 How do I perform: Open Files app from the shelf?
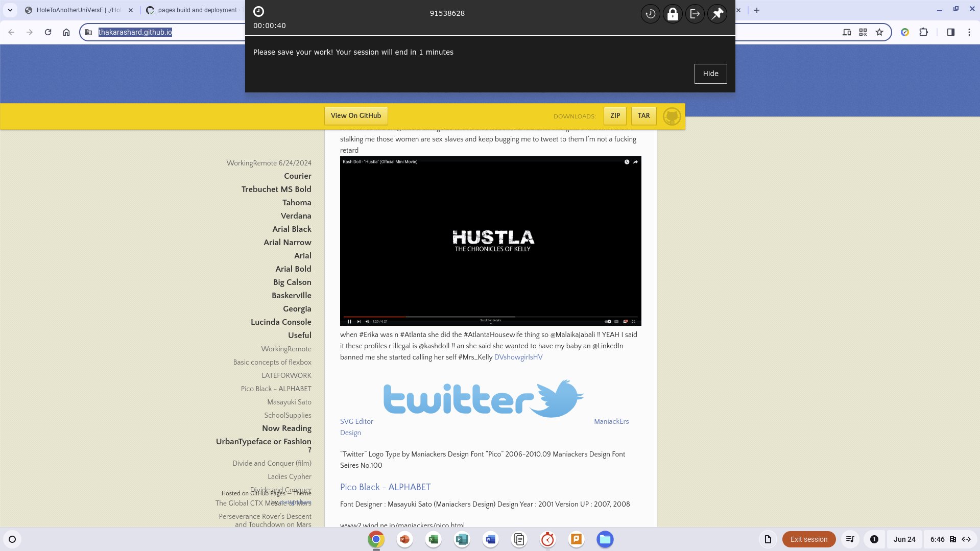pos(605,539)
